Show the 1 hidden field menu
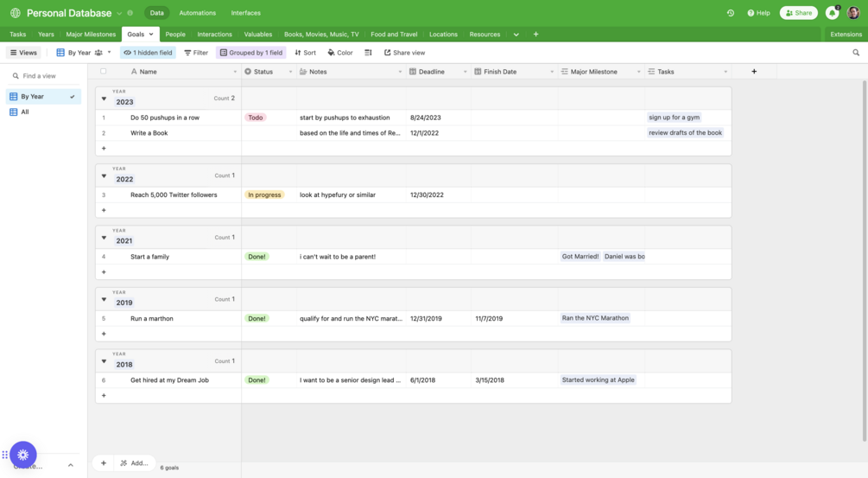Image resolution: width=868 pixels, height=478 pixels. (x=148, y=53)
